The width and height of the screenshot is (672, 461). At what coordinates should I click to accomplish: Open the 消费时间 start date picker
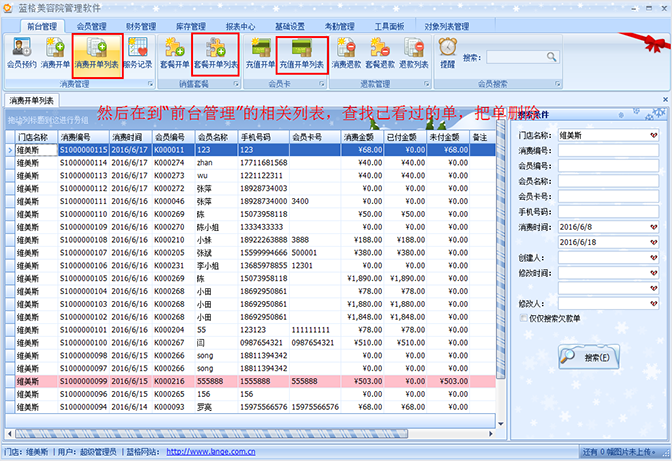652,226
